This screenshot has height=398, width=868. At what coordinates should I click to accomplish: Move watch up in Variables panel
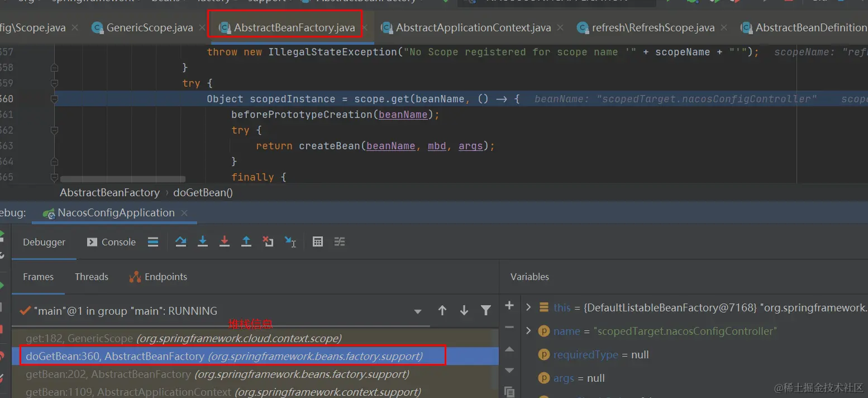509,349
